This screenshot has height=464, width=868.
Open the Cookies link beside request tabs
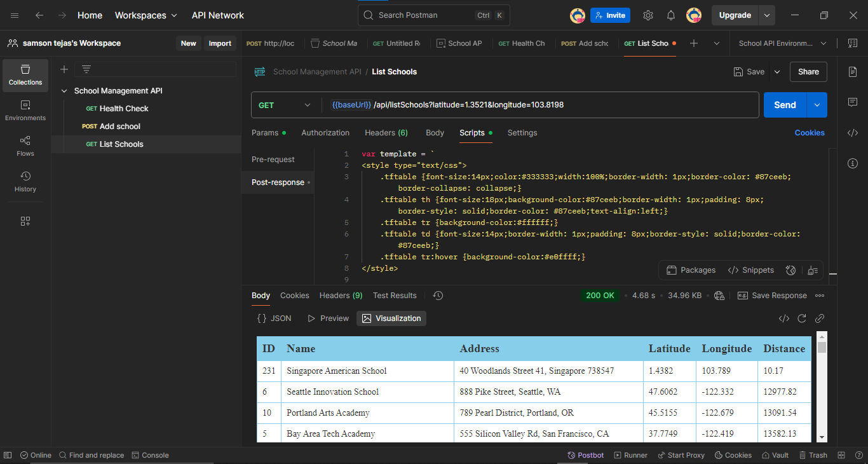click(810, 133)
